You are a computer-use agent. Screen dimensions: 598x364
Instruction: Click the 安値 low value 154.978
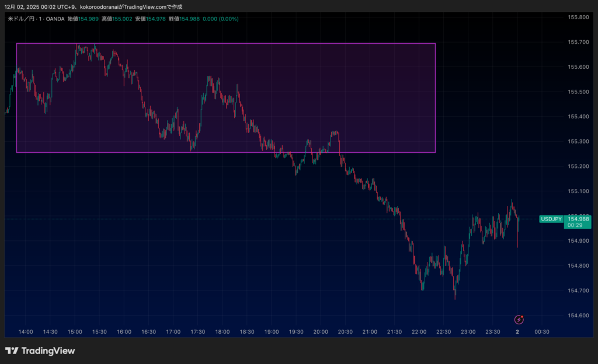pos(157,19)
